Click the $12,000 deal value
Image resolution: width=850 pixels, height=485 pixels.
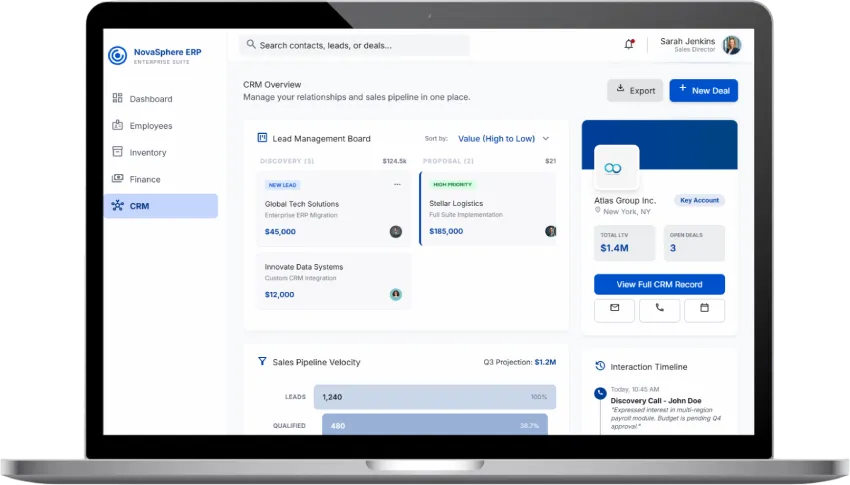pyautogui.click(x=280, y=294)
